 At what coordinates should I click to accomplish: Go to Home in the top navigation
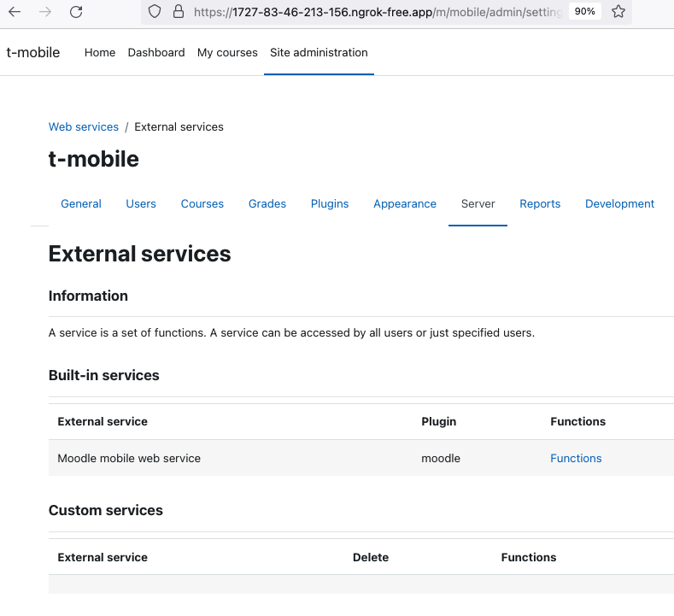100,52
